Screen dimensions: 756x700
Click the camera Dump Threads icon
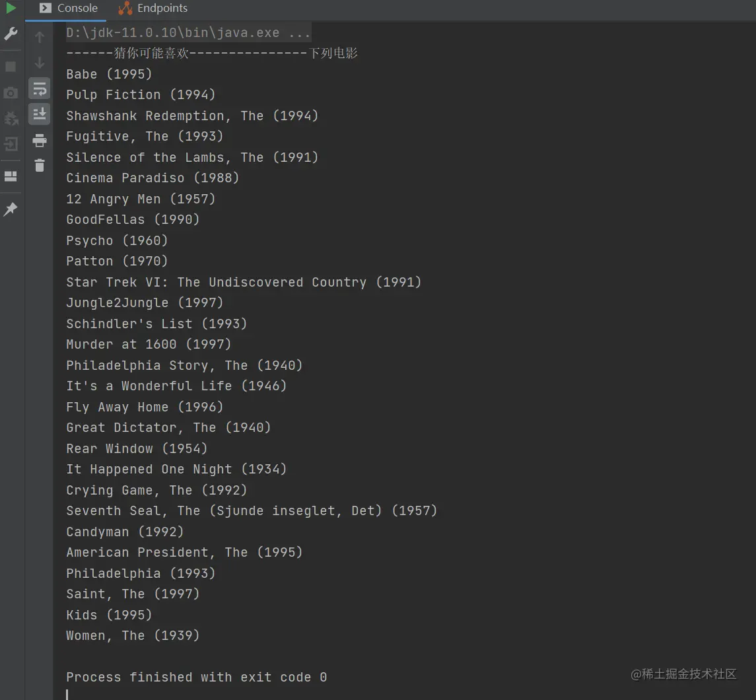pos(11,92)
